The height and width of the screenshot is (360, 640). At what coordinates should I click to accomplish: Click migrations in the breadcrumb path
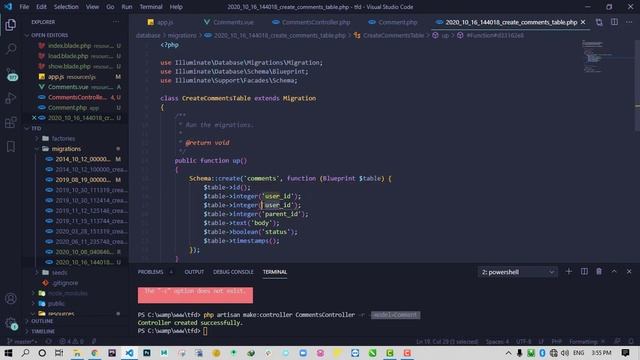(x=182, y=36)
